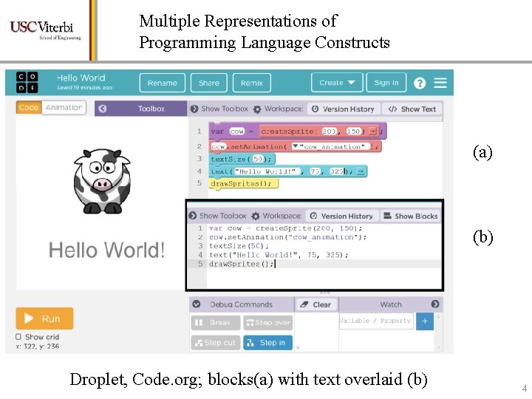Click the 50 value in textSize block
Viewport: 532px width, 399px height.
pos(258,159)
